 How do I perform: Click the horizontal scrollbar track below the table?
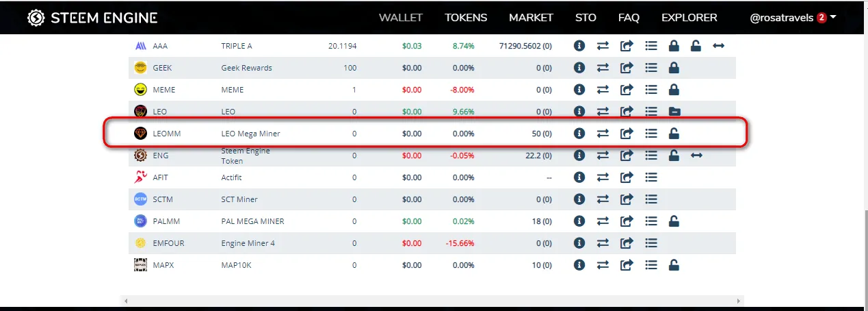click(x=432, y=301)
